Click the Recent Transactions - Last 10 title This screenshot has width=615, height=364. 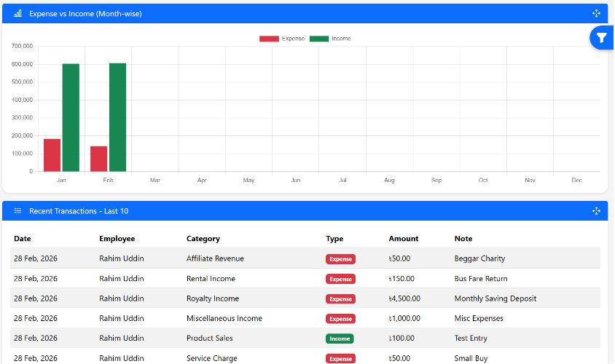point(79,211)
